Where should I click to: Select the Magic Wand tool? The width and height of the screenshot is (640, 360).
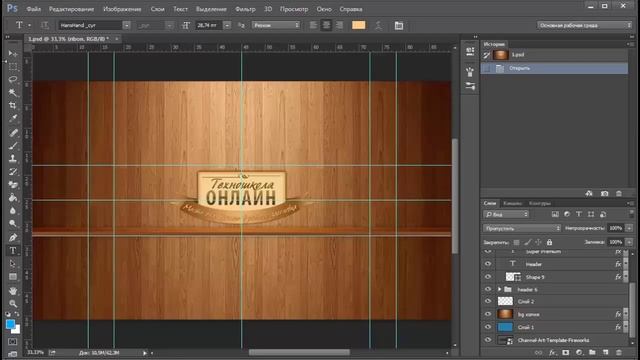[13, 93]
